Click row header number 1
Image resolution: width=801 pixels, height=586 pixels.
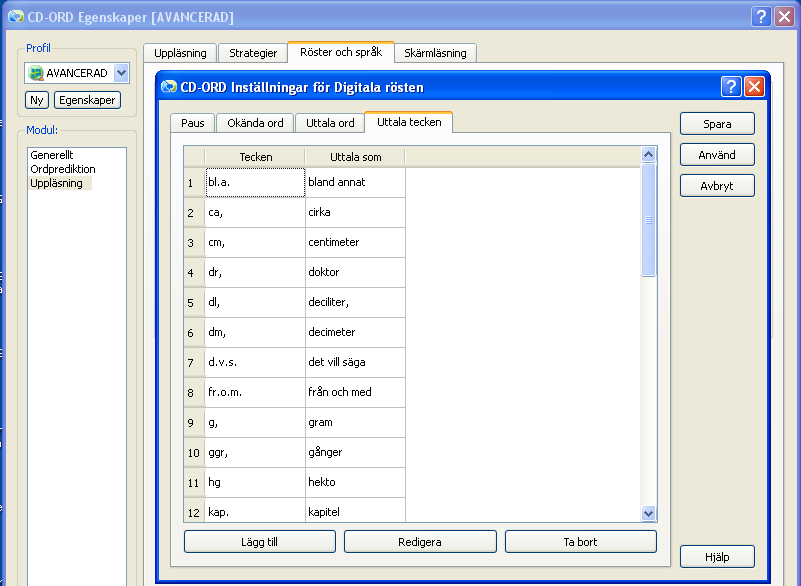click(194, 182)
